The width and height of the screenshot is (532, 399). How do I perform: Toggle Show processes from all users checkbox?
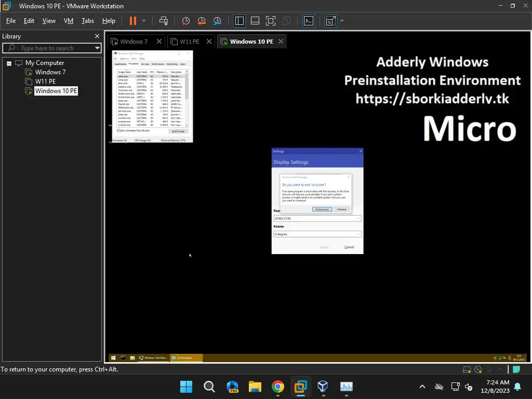(x=118, y=130)
